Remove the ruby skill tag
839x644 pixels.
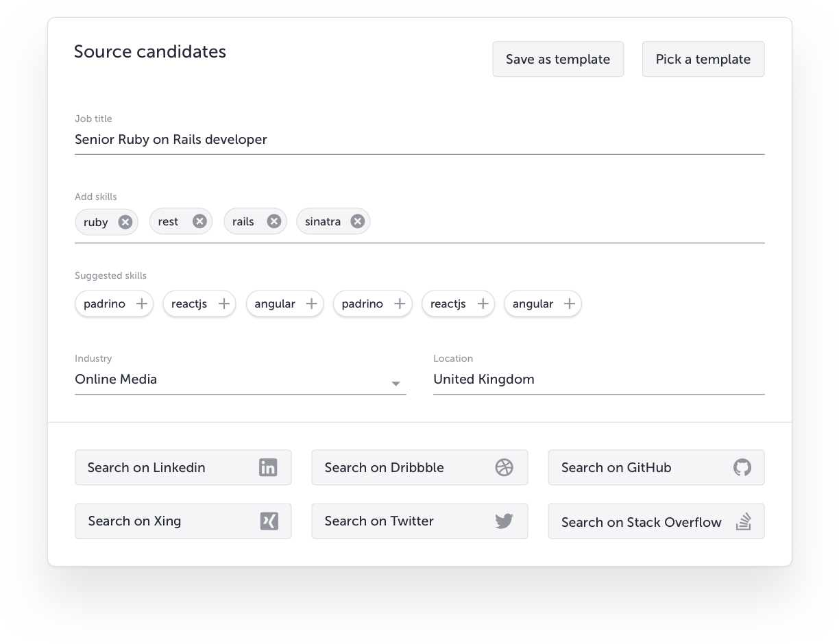click(124, 221)
